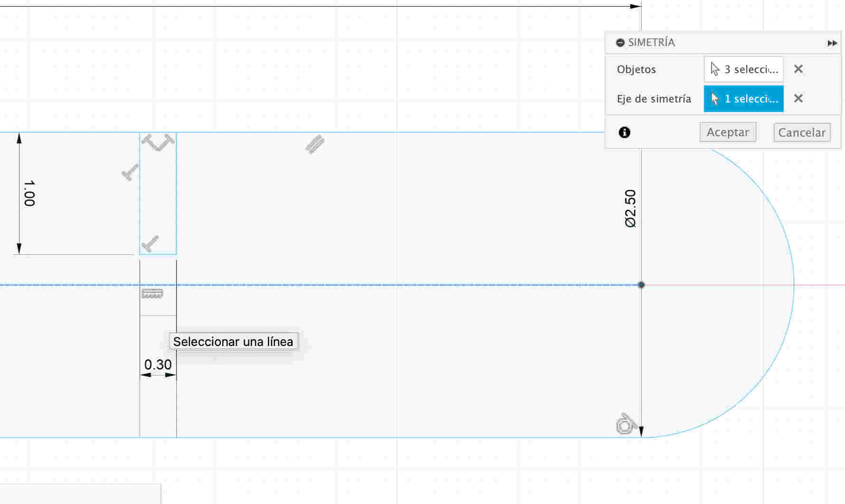845x504 pixels.
Task: Open info icon in Simetría dialog
Action: [625, 132]
